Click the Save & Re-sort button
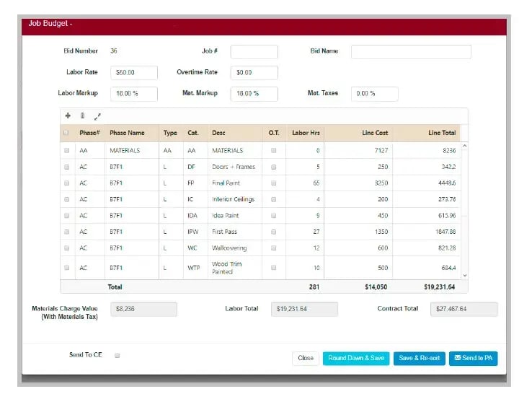Image resolution: width=532 pixels, height=407 pixels. click(x=419, y=358)
